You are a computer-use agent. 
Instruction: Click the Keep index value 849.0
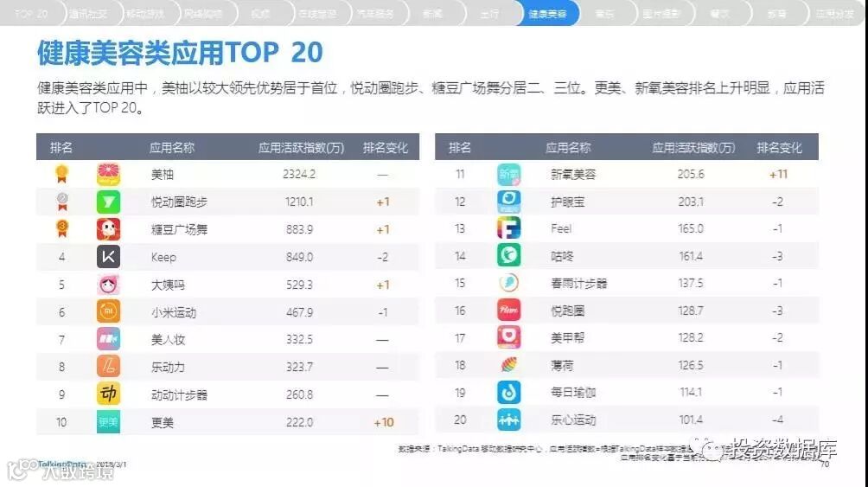(x=299, y=257)
